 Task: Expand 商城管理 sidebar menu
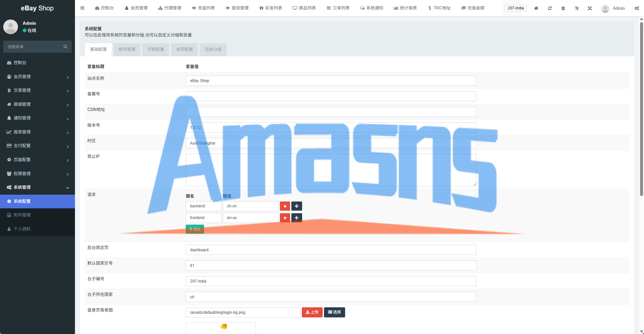click(37, 104)
